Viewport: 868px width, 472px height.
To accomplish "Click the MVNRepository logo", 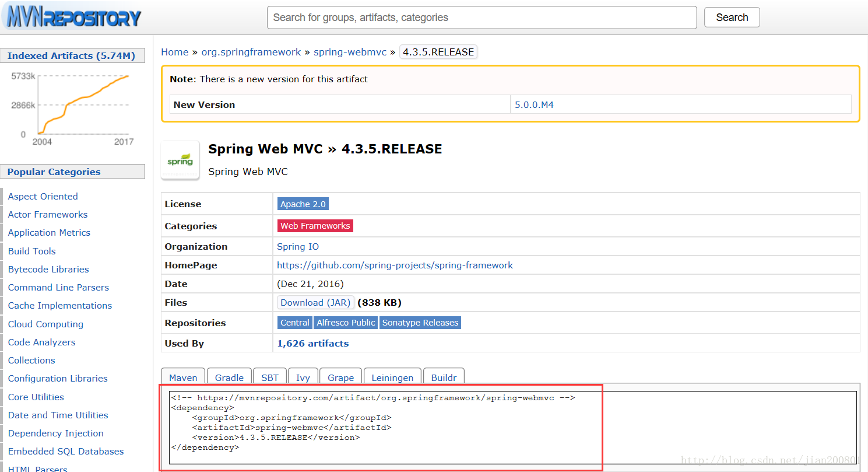I will click(72, 16).
